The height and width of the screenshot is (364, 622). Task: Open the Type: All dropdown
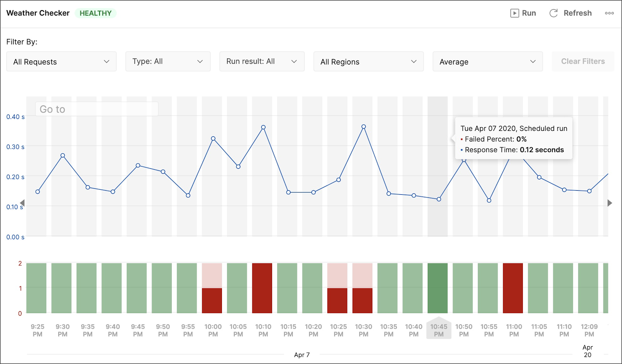[168, 61]
